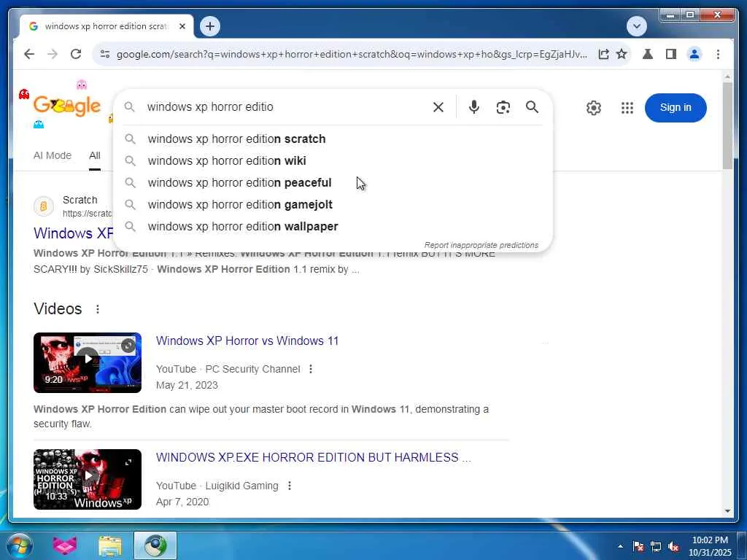This screenshot has width=747, height=560.
Task: Open Chrome three-dot menu
Action: [718, 54]
